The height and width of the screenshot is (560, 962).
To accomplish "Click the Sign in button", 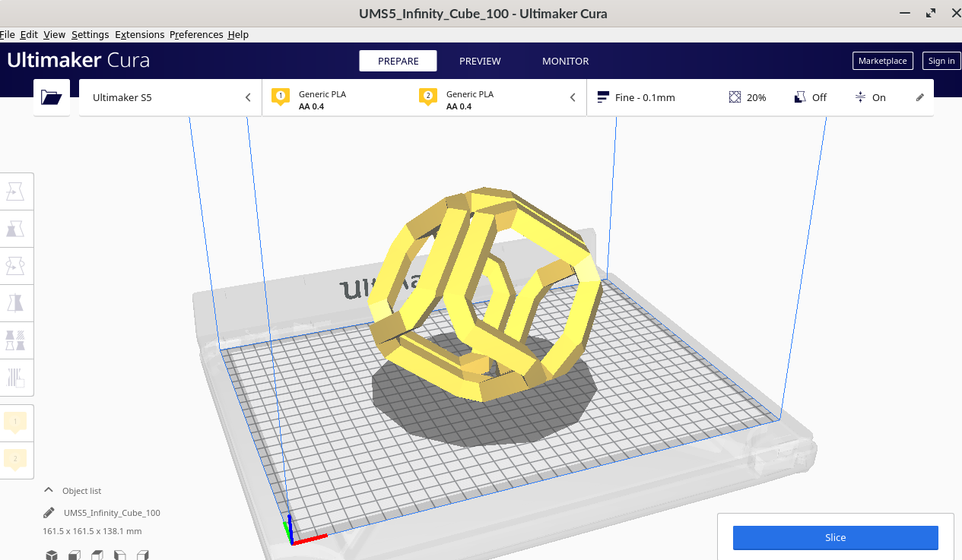I will [x=941, y=61].
